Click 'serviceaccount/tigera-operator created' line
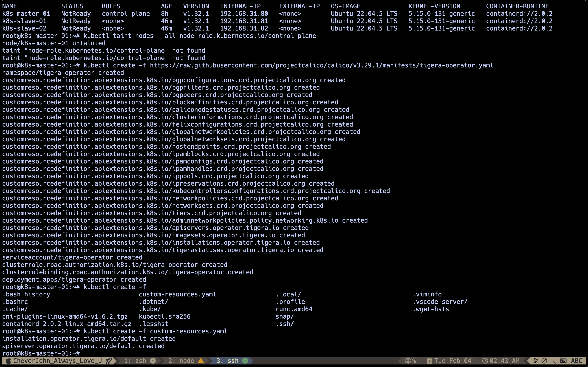Screen dimensions: 588x367 click(x=72, y=257)
